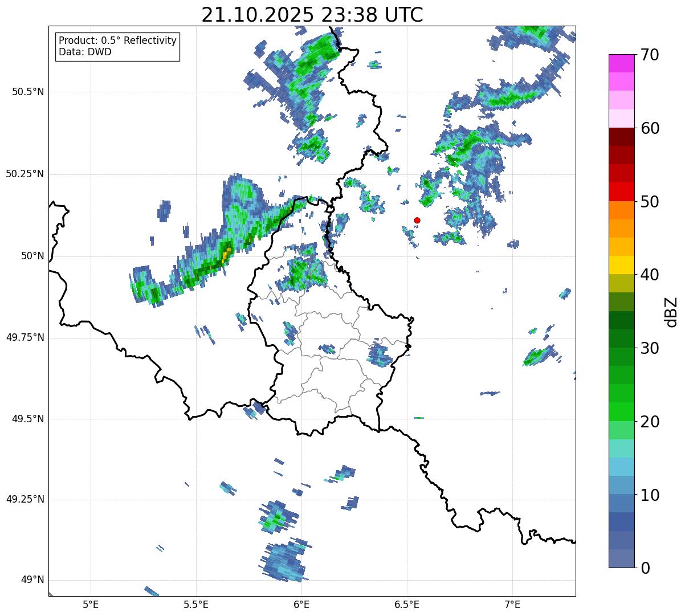Click the yellow high-reflectivity core near 50°N
Viewport: 685px width, 616px height.
[226, 254]
